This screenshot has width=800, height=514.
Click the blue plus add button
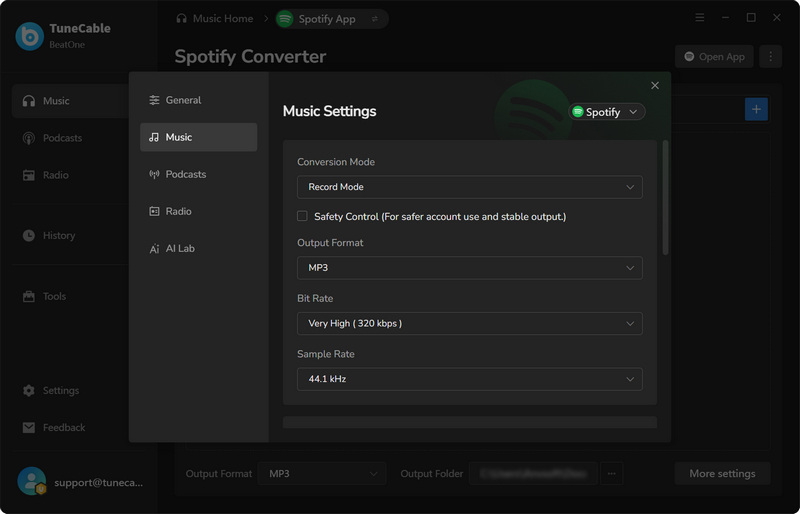point(756,109)
